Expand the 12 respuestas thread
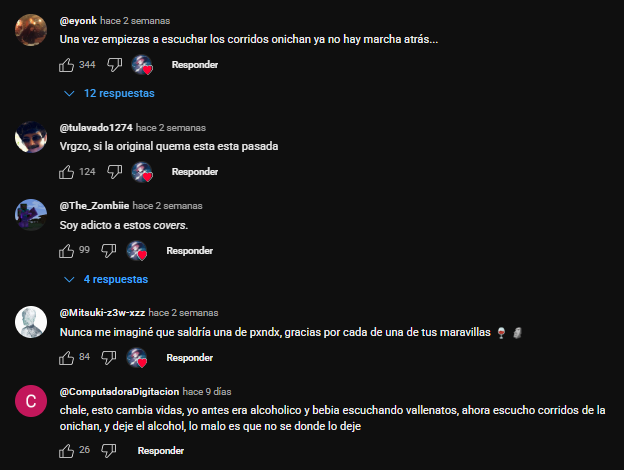Screen dimensions: 624x470 [109, 93]
